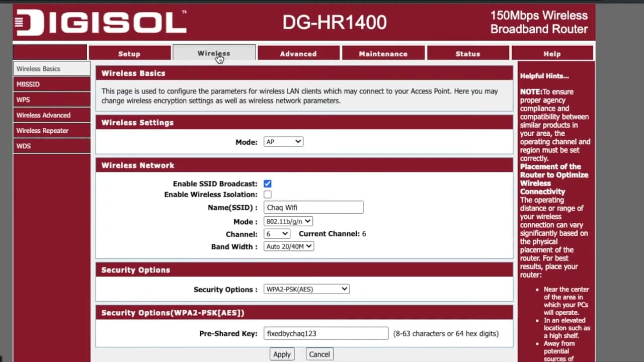Open the Wireless Repeater page
Viewport: 644px width, 362px height.
[x=52, y=130]
